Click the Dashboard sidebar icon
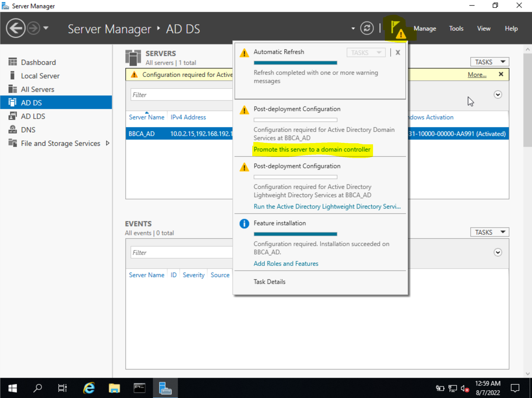This screenshot has width=532, height=398. 12,62
